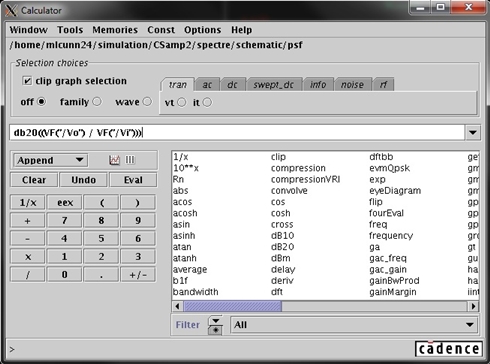
Task: Select the it radio button
Action: (x=207, y=102)
